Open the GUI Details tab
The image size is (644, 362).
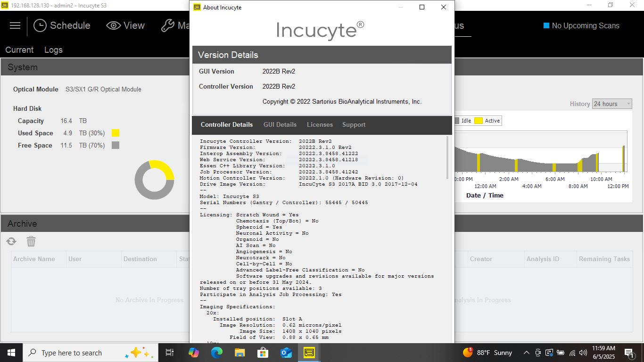(280, 125)
